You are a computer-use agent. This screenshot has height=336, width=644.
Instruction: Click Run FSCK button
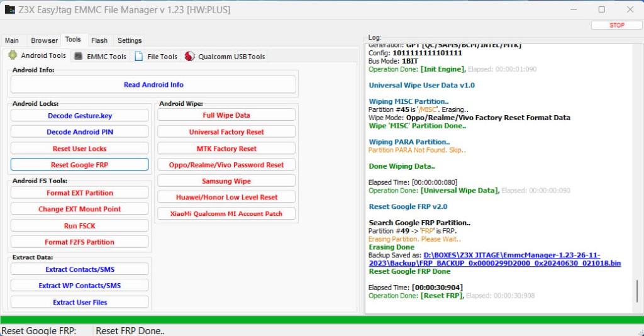pyautogui.click(x=80, y=226)
